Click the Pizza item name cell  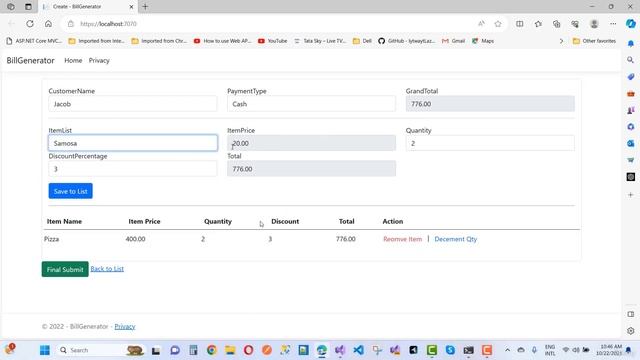[x=51, y=239]
